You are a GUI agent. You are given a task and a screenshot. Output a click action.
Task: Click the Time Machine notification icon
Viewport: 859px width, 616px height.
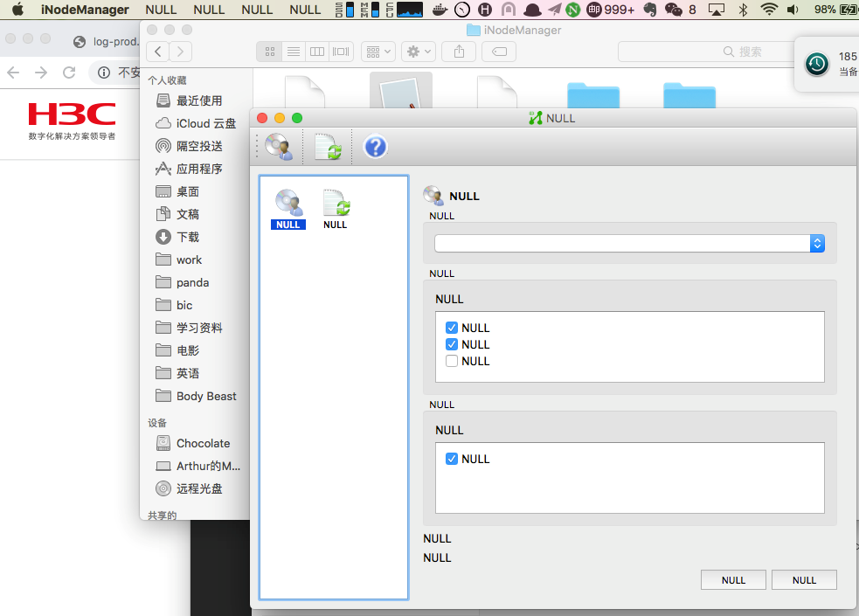[817, 64]
